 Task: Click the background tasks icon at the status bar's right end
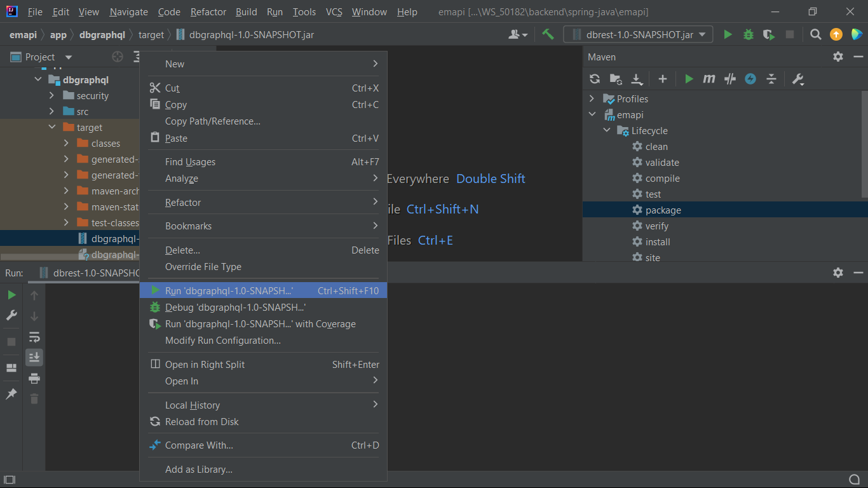855,479
